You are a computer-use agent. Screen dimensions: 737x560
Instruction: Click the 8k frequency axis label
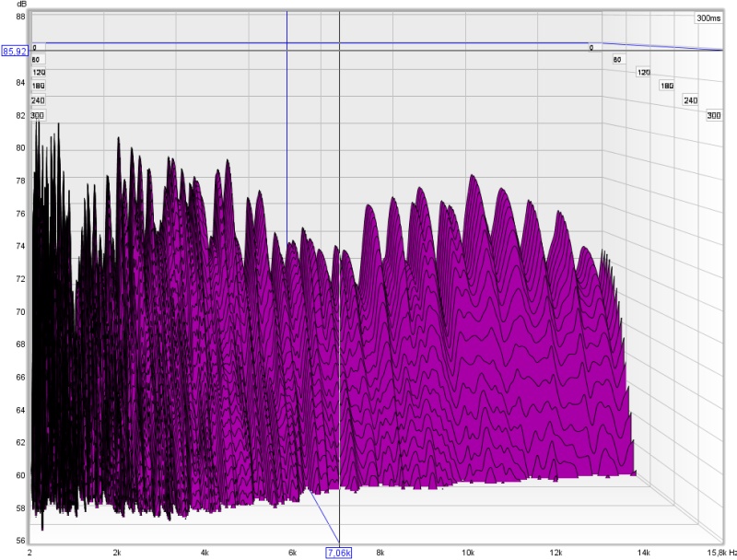point(380,553)
